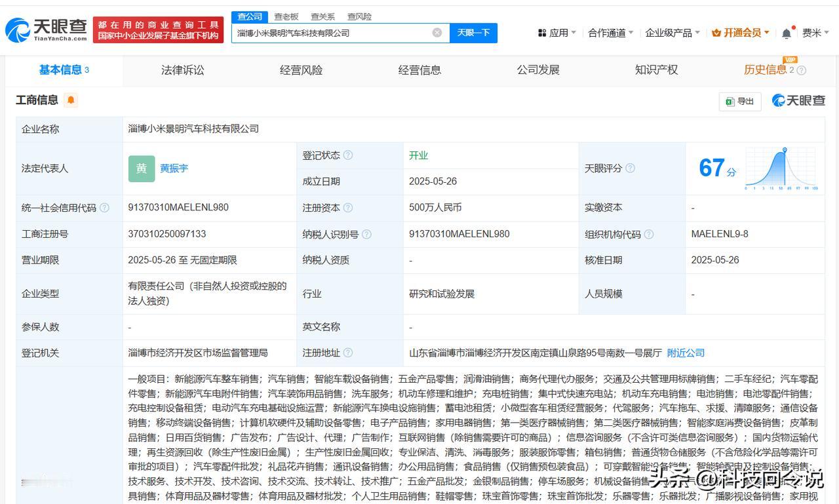Open help icon beside 组织机构代码

click(648, 234)
